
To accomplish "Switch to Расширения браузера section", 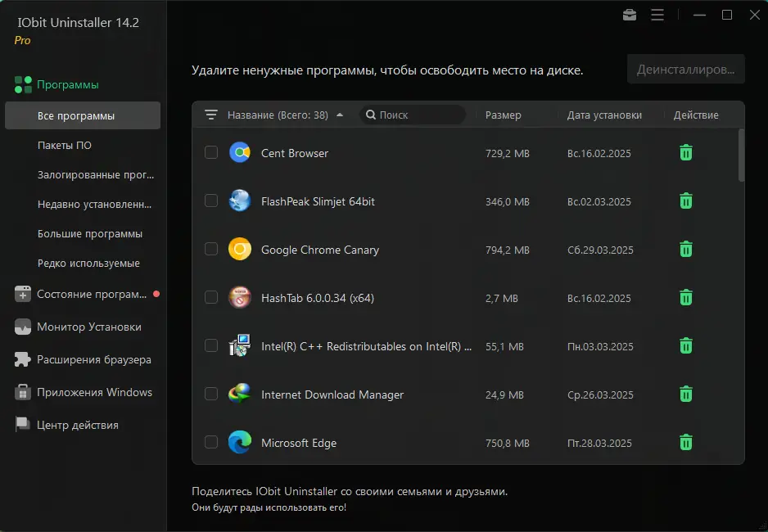I will pos(93,359).
